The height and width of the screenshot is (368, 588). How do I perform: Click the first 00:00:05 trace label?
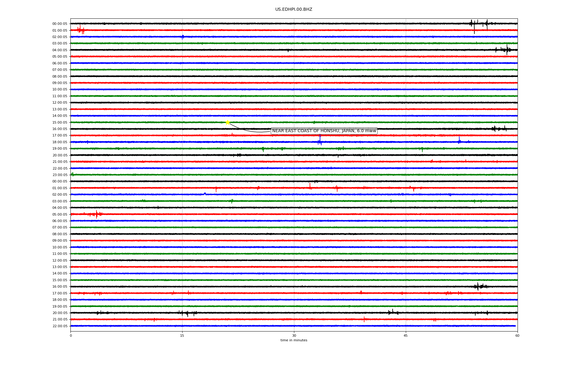point(60,24)
